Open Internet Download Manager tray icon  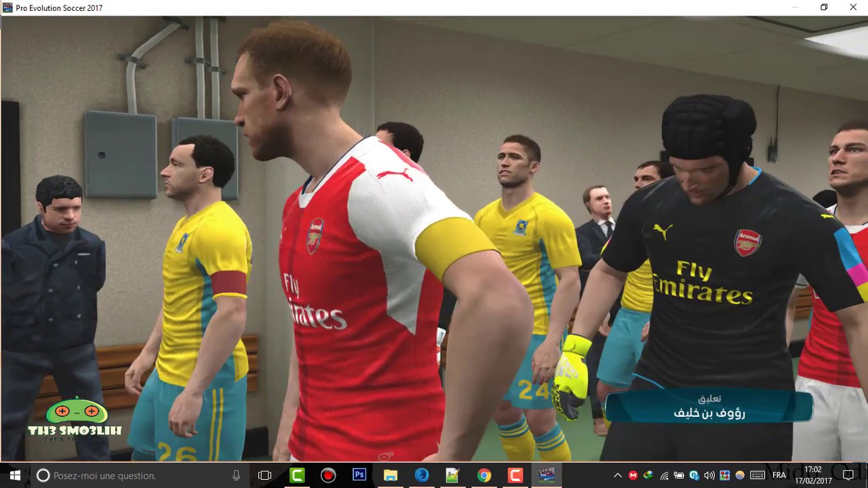pos(648,476)
